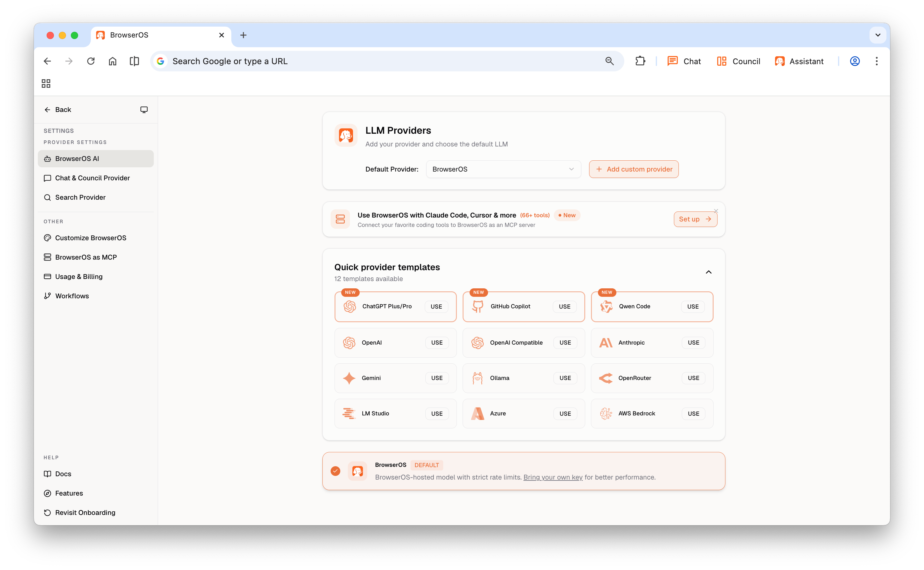Use the ChatGPT Plus/Pro template
Screen dimensions: 924x570
pos(436,306)
